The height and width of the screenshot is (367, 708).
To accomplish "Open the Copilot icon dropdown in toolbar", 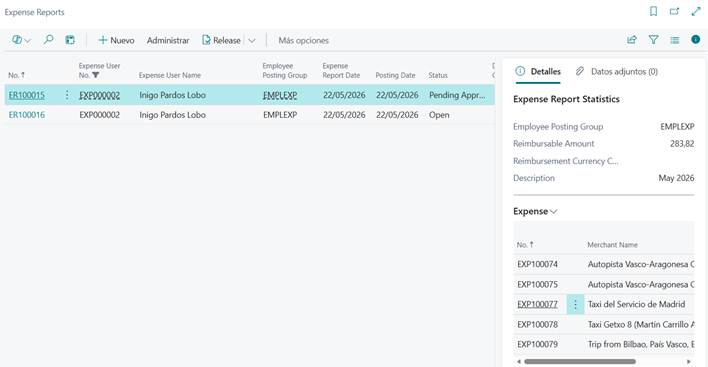I will pos(21,40).
